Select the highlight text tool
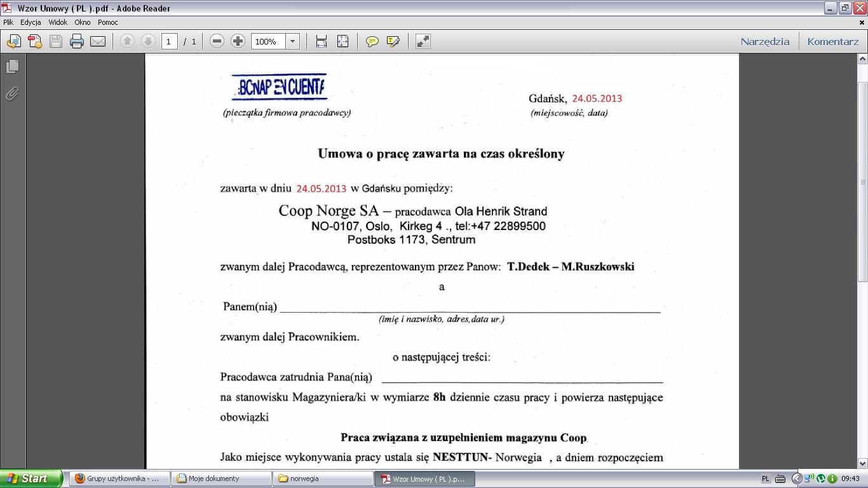The height and width of the screenshot is (488, 868). (393, 41)
